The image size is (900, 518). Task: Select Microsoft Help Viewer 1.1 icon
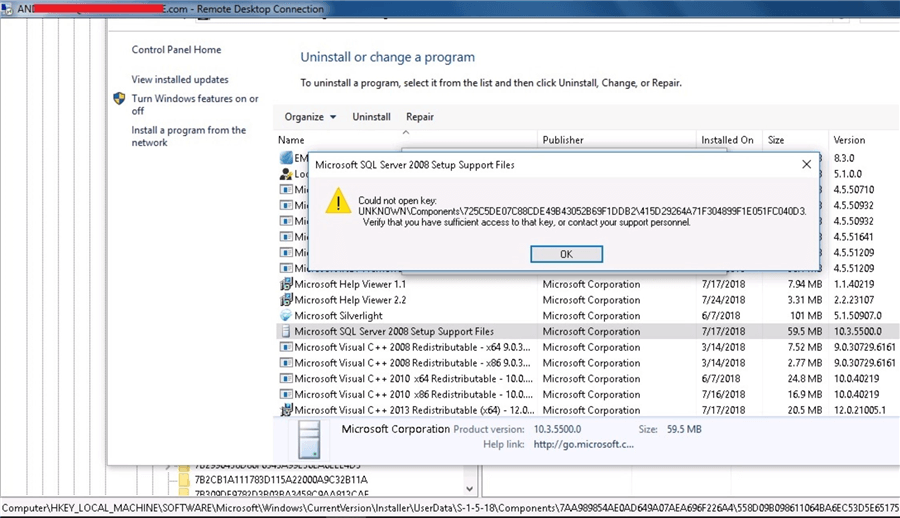point(286,284)
